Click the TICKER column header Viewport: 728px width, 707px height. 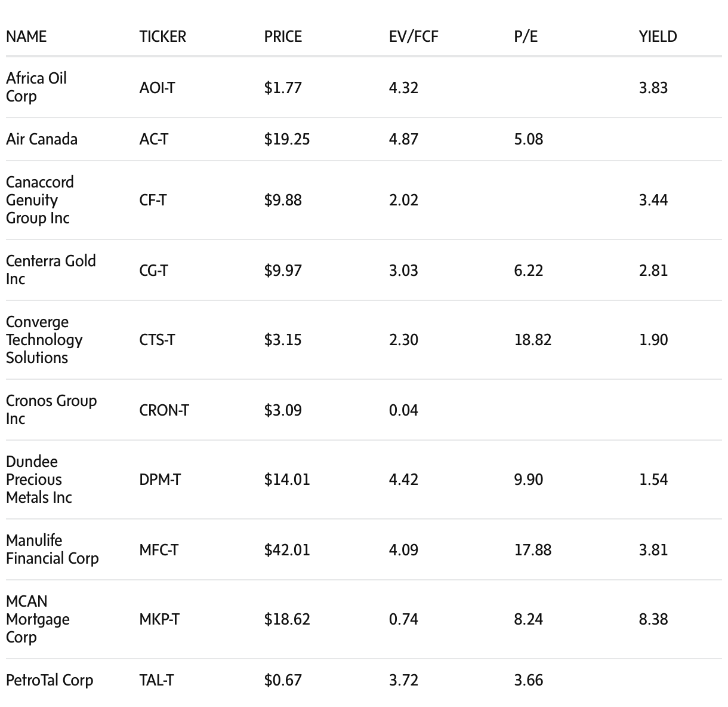(162, 36)
